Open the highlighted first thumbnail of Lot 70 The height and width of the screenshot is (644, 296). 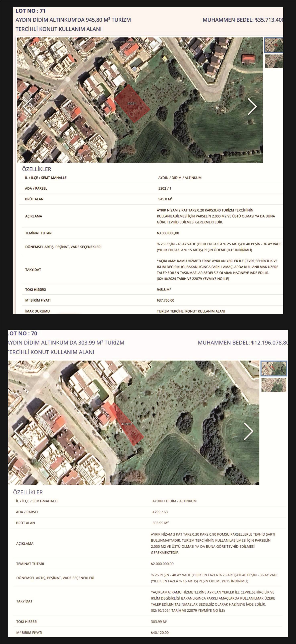[x=274, y=368]
